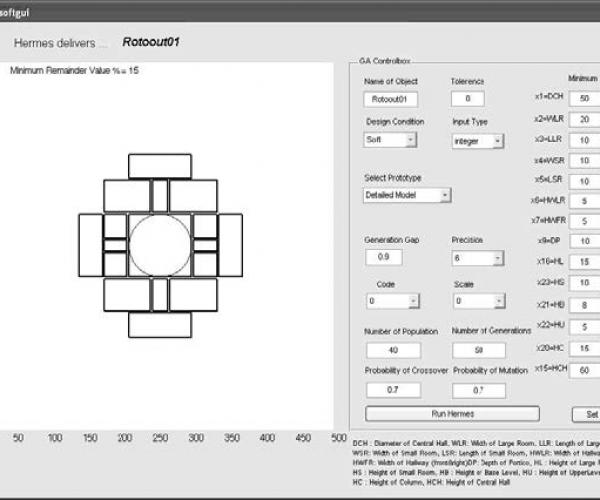Click the top portico rectangle of the plan
This screenshot has width=600, height=500.
pyautogui.click(x=160, y=166)
